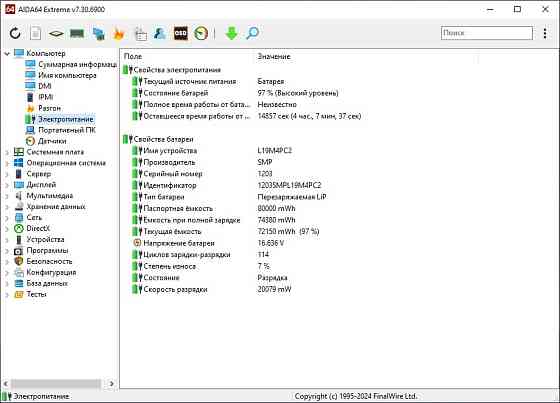Image resolution: width=560 pixels, height=403 pixels.
Task: Click the Refresh toolbar icon
Action: [x=15, y=33]
